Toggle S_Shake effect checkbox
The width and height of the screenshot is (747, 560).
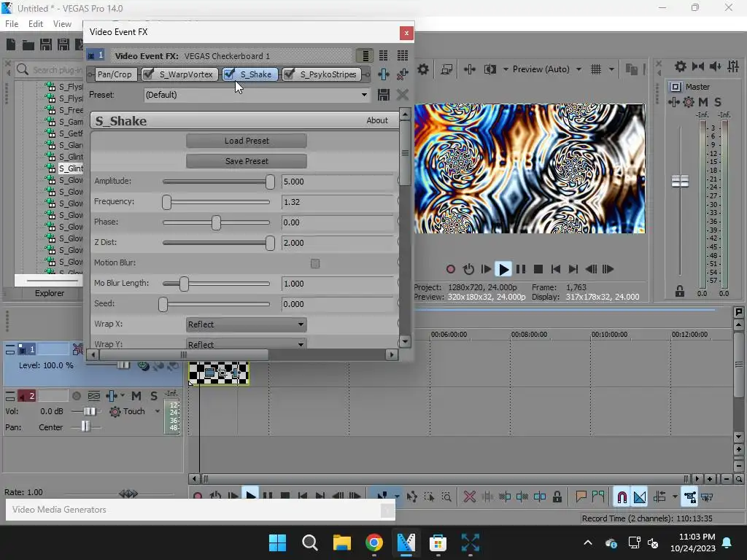coord(229,74)
